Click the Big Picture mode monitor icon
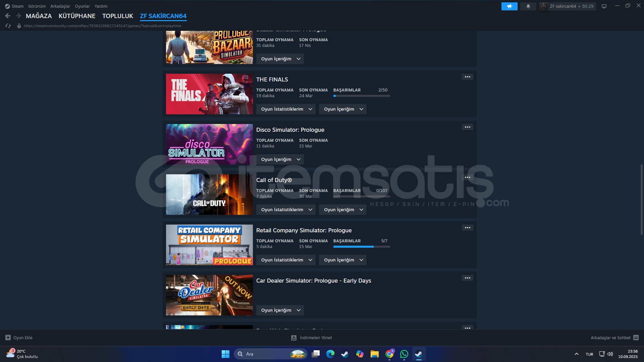 pos(604,6)
